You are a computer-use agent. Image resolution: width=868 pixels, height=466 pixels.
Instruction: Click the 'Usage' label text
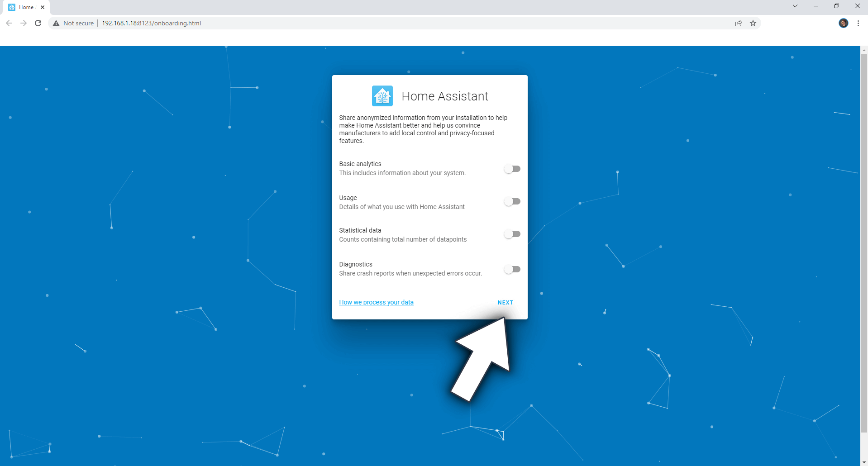tap(348, 198)
